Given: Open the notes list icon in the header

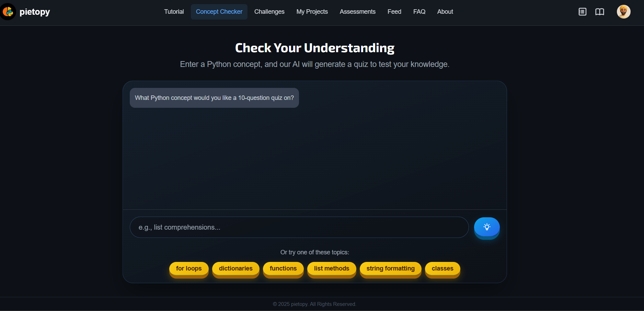Looking at the screenshot, I should [582, 11].
